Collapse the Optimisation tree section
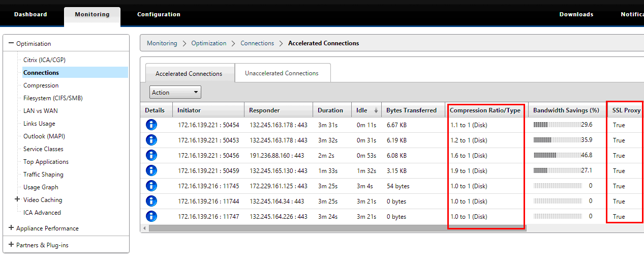The image size is (644, 260). (x=11, y=43)
